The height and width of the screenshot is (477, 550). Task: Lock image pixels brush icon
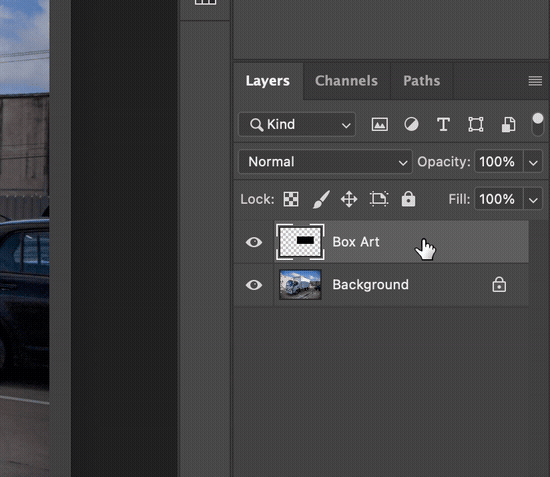321,199
